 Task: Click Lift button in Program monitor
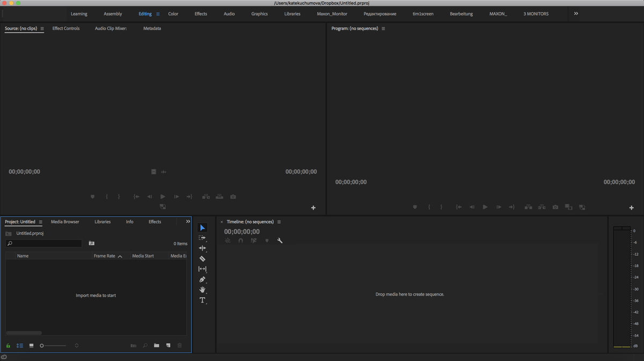coord(528,207)
